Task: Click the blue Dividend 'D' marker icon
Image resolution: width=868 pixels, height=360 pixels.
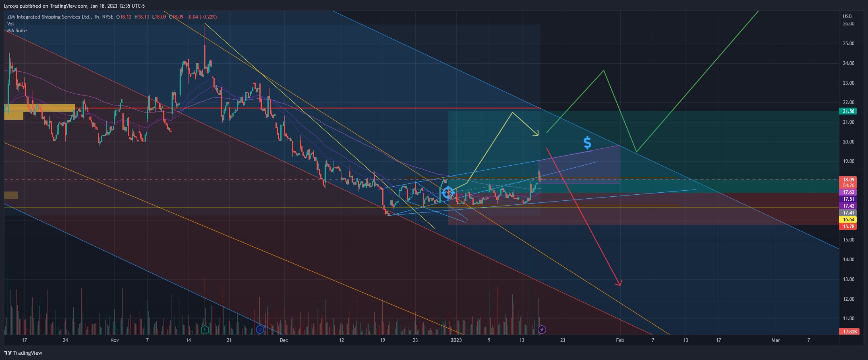Action: [x=260, y=330]
